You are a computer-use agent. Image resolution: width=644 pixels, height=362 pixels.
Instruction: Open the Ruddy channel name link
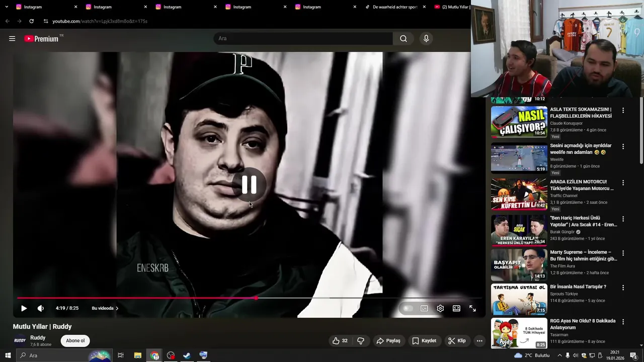click(38, 338)
